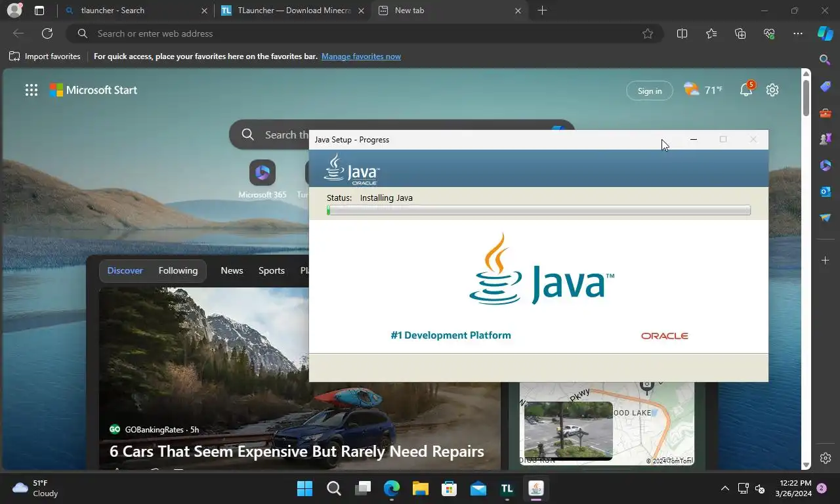Open Microsoft Start app launcher grid

click(31, 91)
